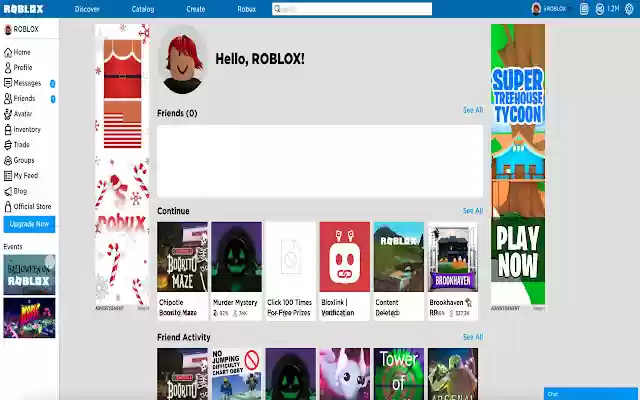Open the Inventory sidebar icon

click(x=8, y=129)
